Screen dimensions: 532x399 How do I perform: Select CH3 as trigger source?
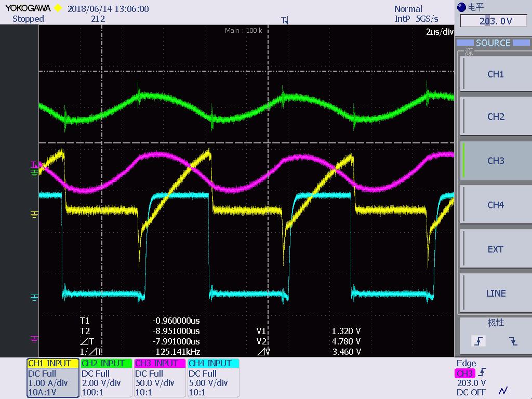point(496,161)
